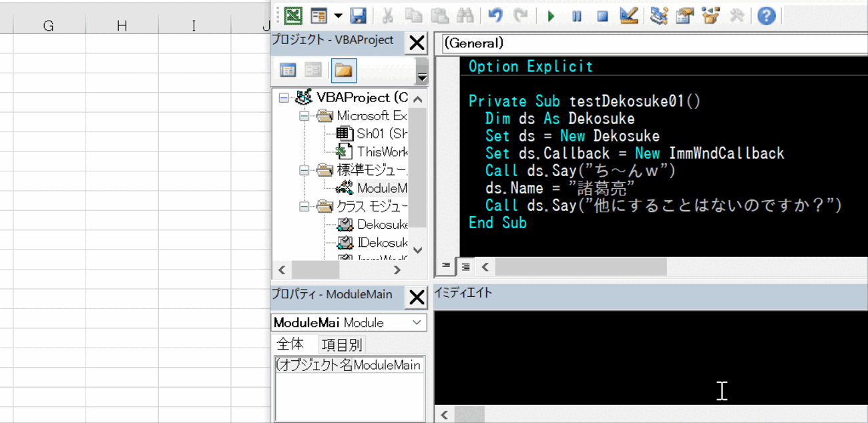Image resolution: width=868 pixels, height=423 pixels.
Task: Switch to 項目別 properties tab
Action: pyautogui.click(x=342, y=345)
